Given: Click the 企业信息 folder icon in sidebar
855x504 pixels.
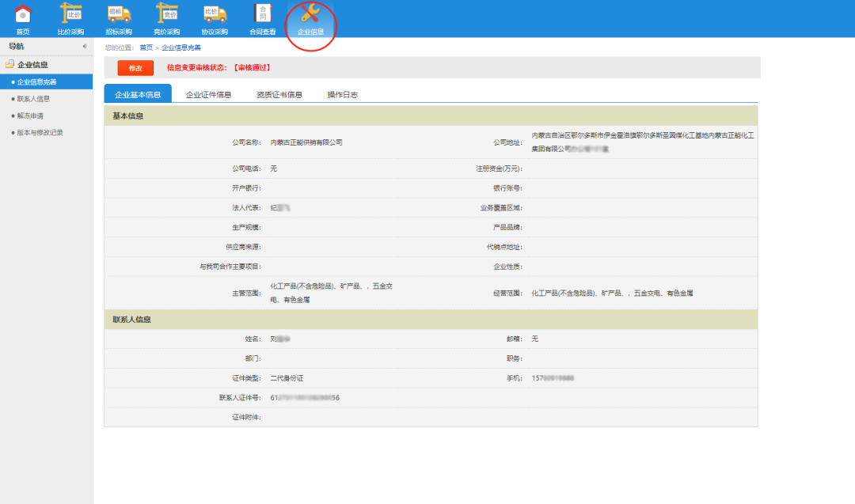Looking at the screenshot, I should coord(9,64).
